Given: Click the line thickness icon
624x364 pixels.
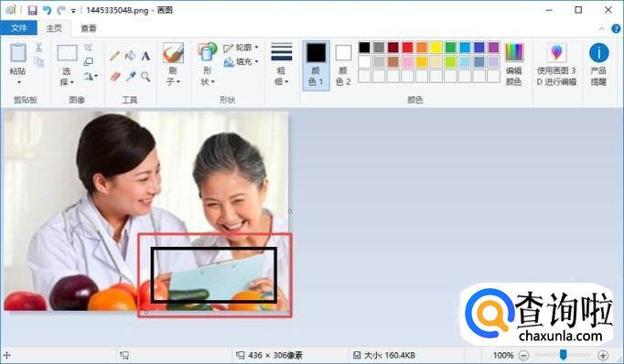Looking at the screenshot, I should tap(282, 52).
